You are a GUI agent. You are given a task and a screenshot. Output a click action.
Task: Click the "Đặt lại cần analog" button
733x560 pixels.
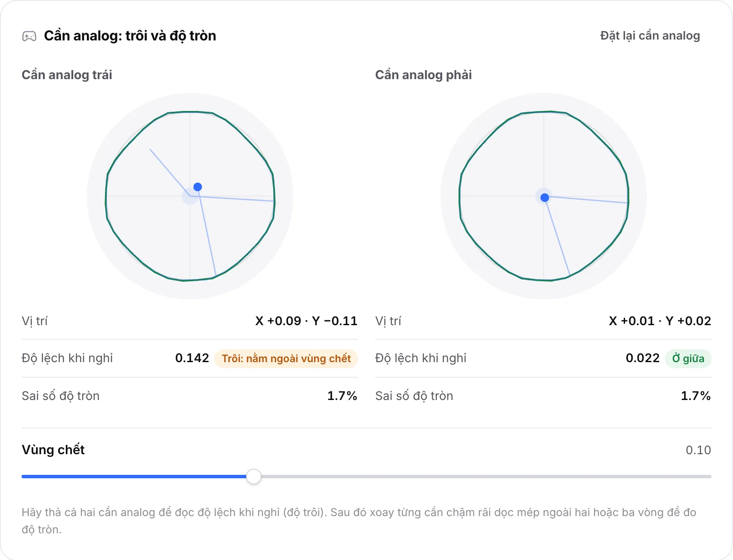click(x=650, y=36)
